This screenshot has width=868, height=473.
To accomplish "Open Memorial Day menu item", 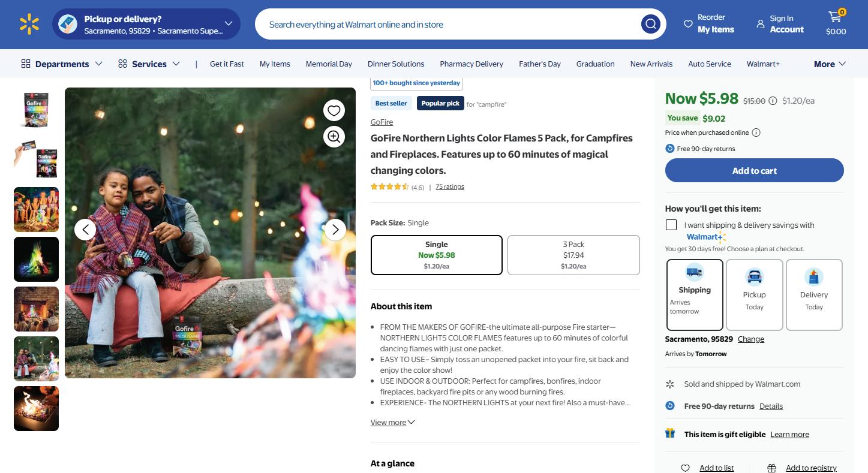I will point(329,64).
